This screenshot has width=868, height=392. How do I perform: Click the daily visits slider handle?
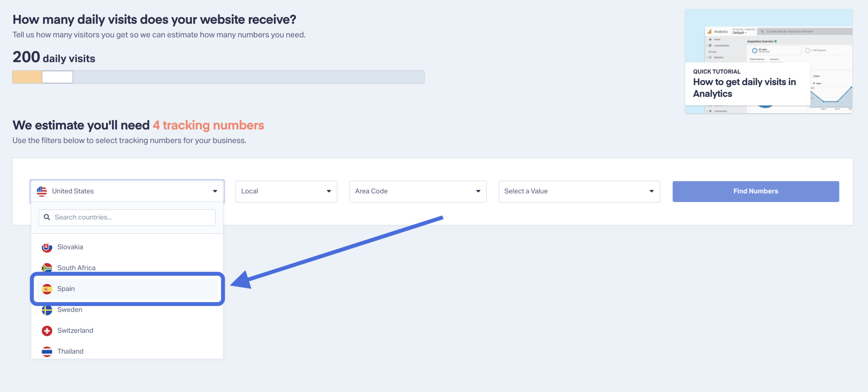pos(57,77)
